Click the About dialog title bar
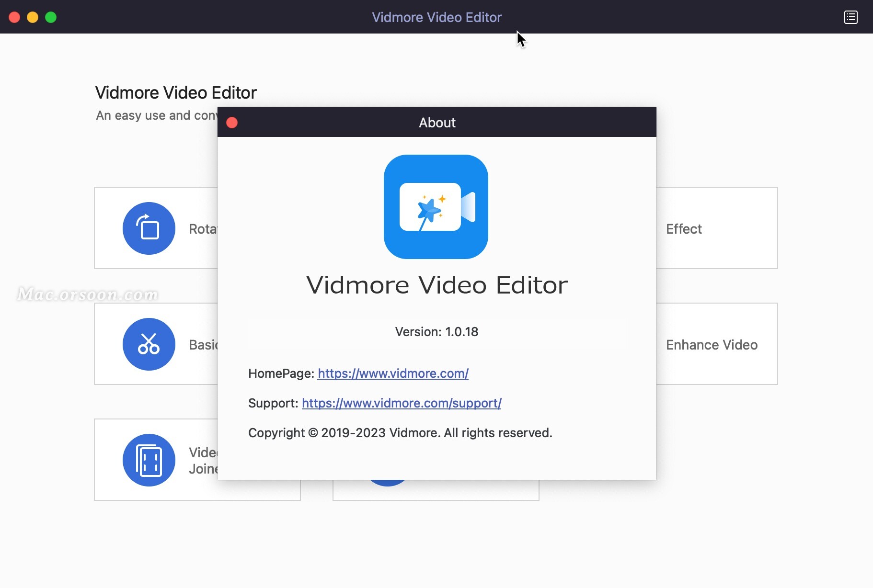 coord(437,122)
